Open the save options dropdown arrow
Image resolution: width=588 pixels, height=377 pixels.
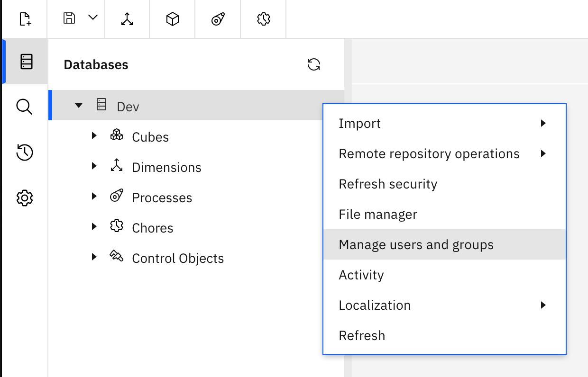(93, 18)
